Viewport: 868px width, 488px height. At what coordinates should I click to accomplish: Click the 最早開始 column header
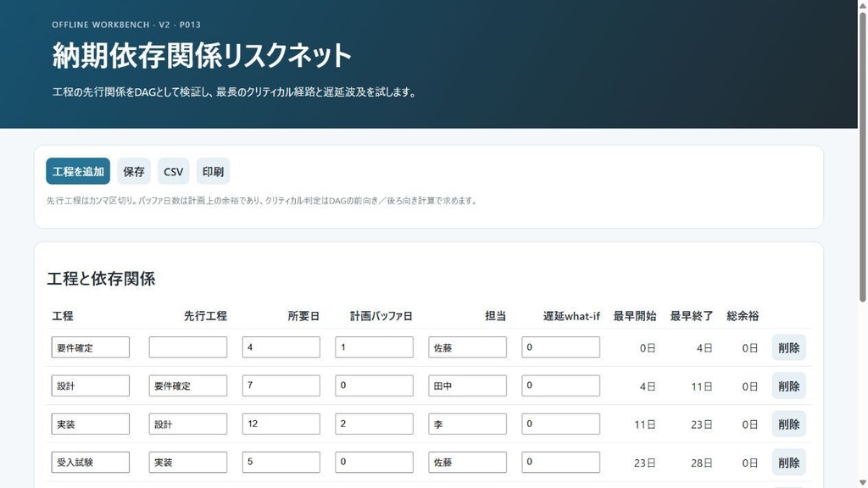coord(634,316)
